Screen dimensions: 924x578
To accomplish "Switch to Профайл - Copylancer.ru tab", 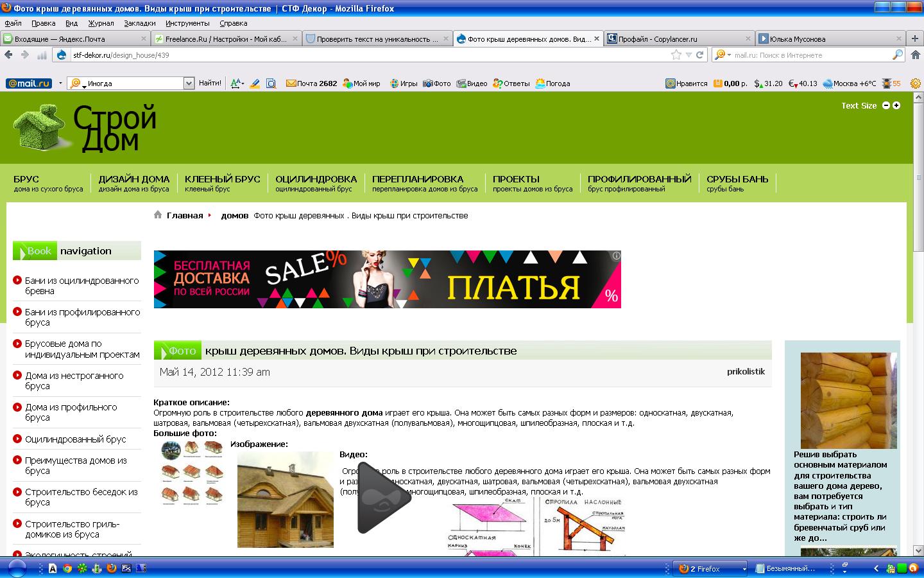I will 680,39.
